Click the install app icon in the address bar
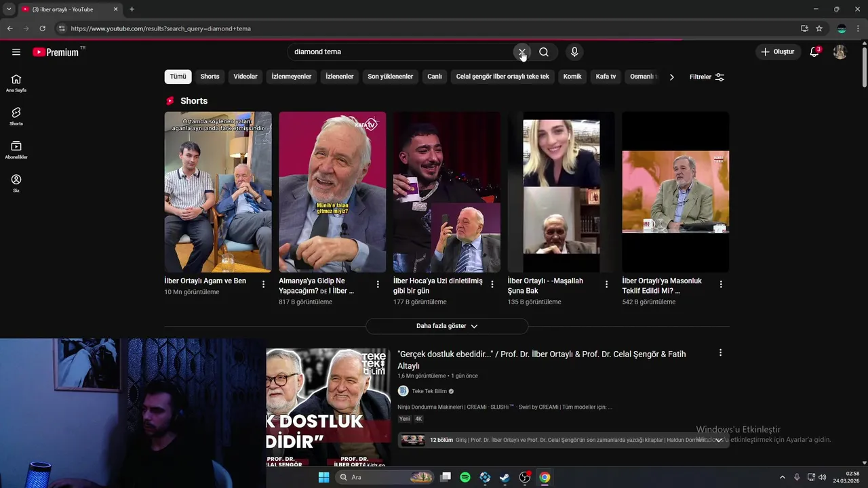868x488 pixels. point(804,28)
